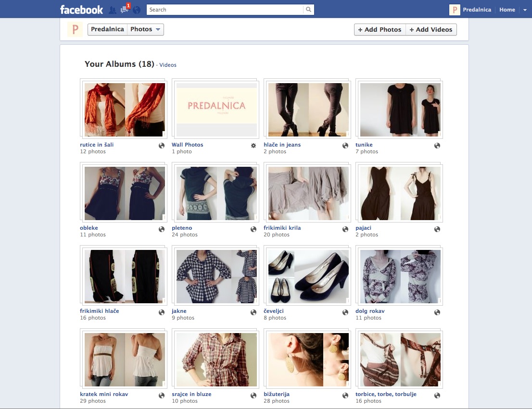Click privacy globe for rutice in šali
Image resolution: width=532 pixels, height=409 pixels.
(x=162, y=146)
